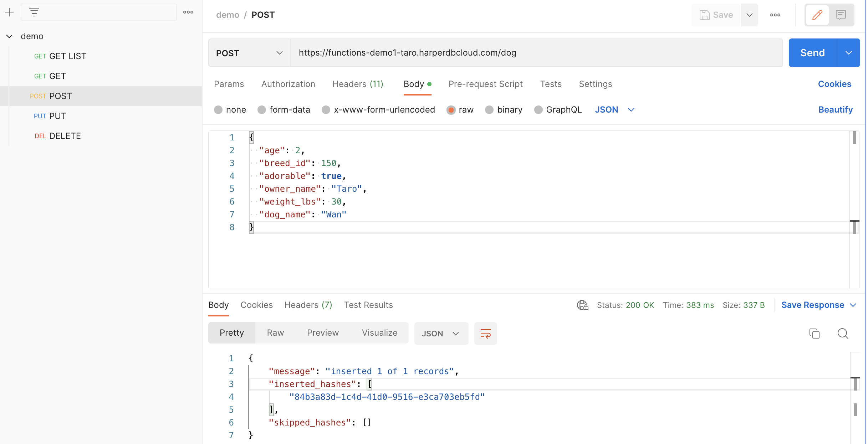
Task: Open the sidebar three-dot options menu
Action: pos(188,12)
